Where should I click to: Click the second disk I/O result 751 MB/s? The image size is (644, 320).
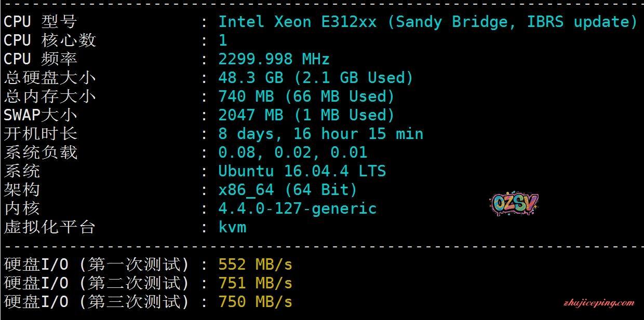click(255, 283)
